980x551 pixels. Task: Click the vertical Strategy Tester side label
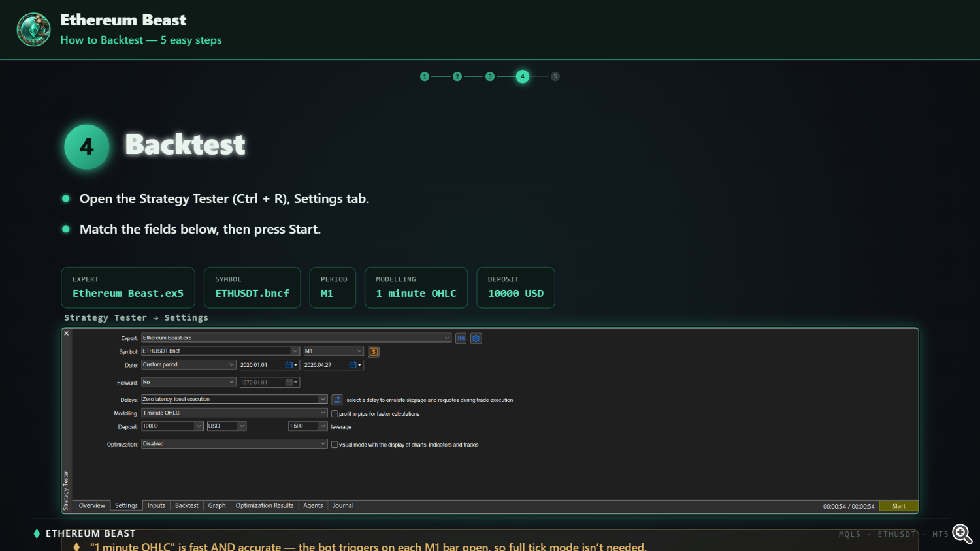tap(66, 490)
